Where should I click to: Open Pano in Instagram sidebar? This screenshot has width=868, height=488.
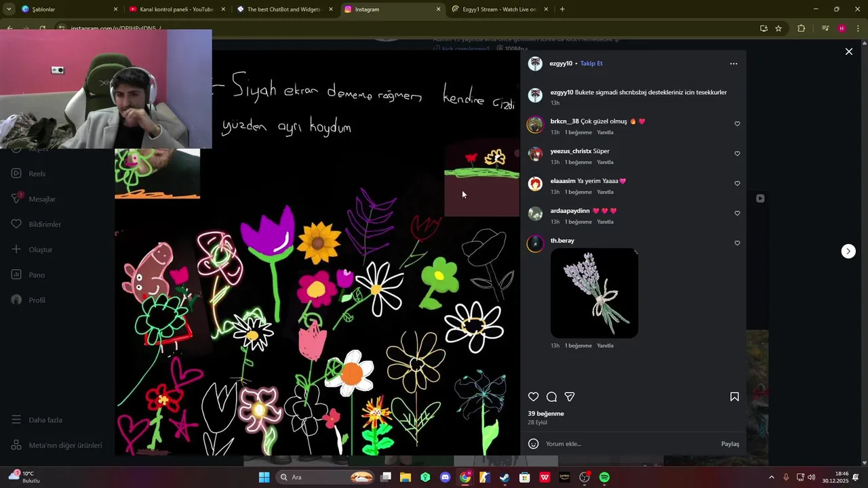[x=28, y=275]
